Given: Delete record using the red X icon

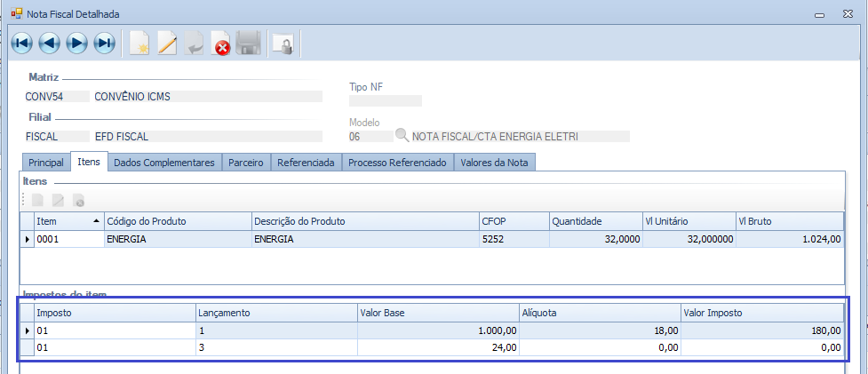Looking at the screenshot, I should pyautogui.click(x=221, y=44).
